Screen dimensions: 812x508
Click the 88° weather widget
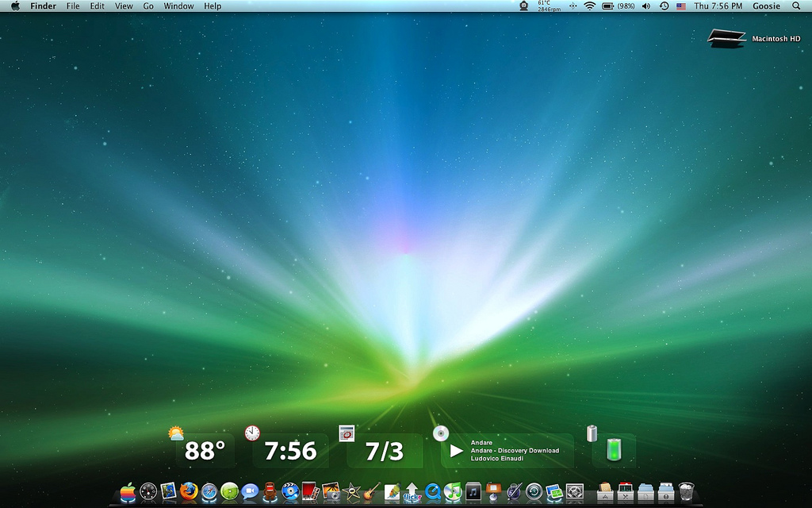(x=205, y=451)
